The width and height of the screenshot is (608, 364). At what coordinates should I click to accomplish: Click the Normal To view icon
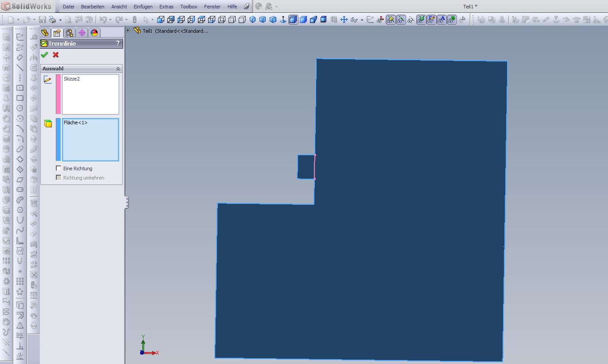pos(283,19)
